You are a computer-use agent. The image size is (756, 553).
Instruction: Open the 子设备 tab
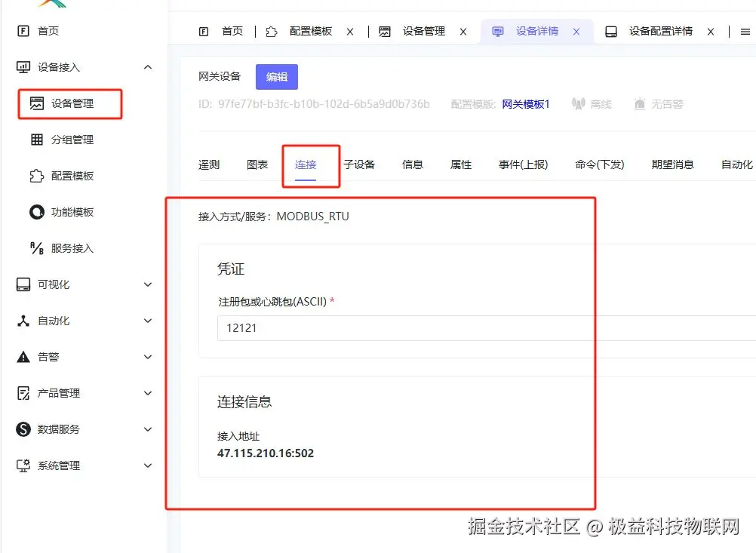pyautogui.click(x=359, y=165)
